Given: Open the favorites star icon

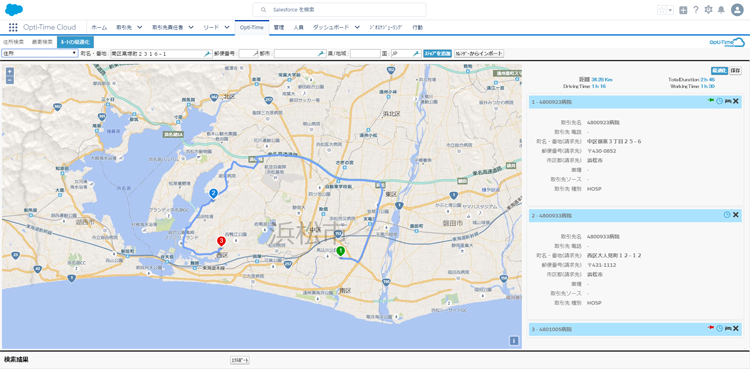Looking at the screenshot, I should [x=662, y=10].
